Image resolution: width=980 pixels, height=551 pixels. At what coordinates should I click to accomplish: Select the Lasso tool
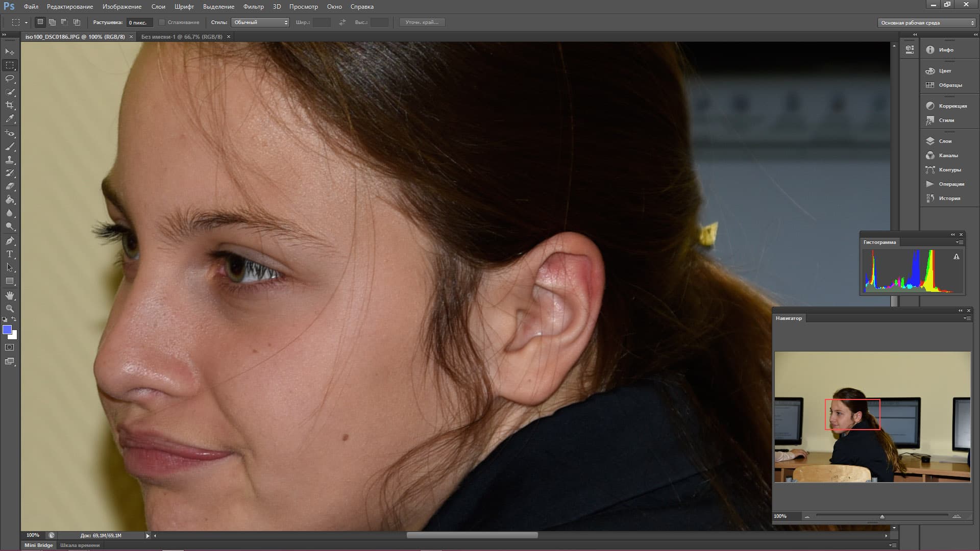(10, 79)
